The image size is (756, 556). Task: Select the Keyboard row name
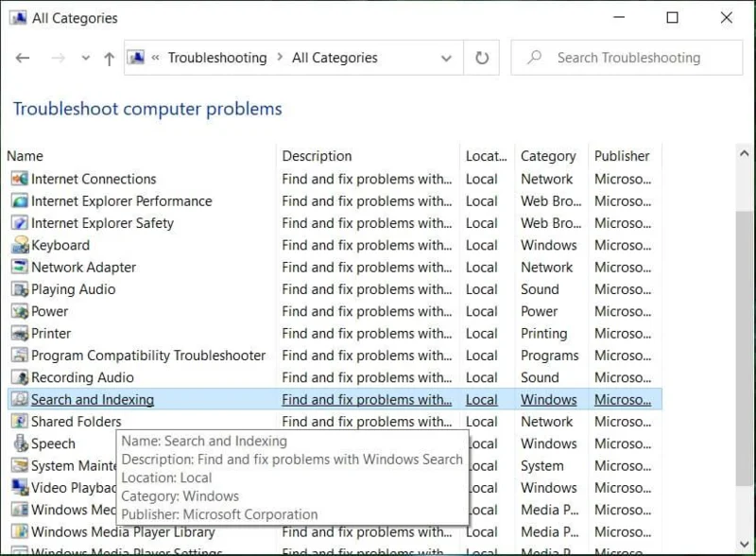click(x=60, y=245)
